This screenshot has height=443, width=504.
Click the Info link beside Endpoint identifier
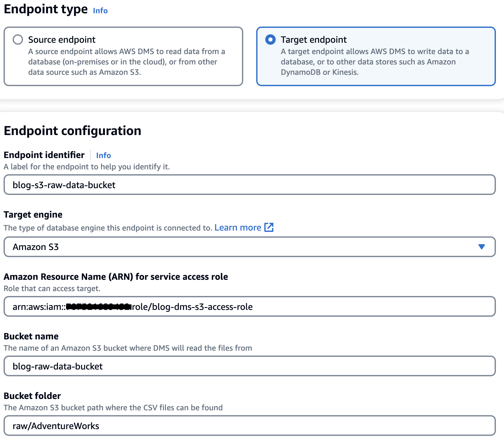[x=103, y=155]
